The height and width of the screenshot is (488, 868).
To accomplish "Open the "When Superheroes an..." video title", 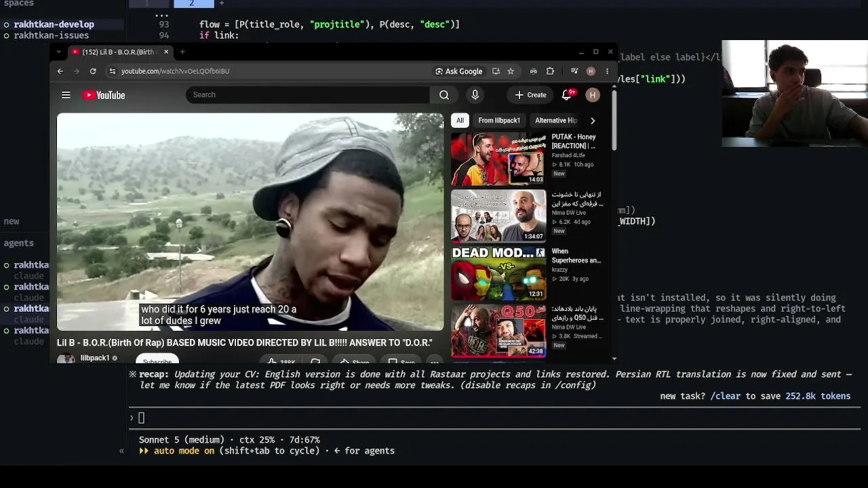I will coord(576,256).
